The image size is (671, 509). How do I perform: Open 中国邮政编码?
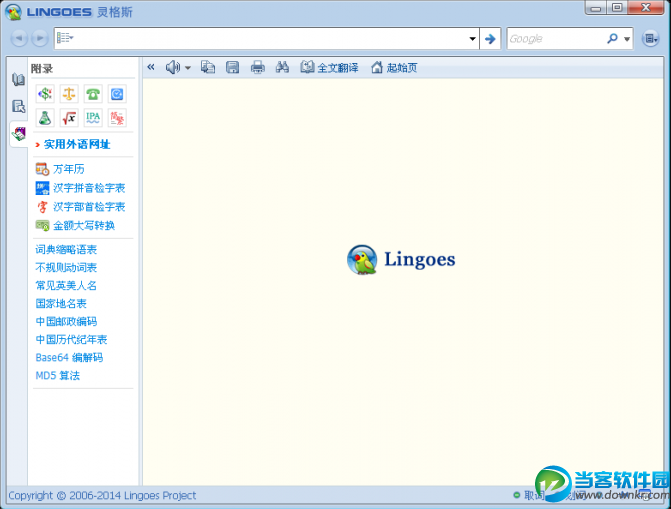click(x=66, y=321)
